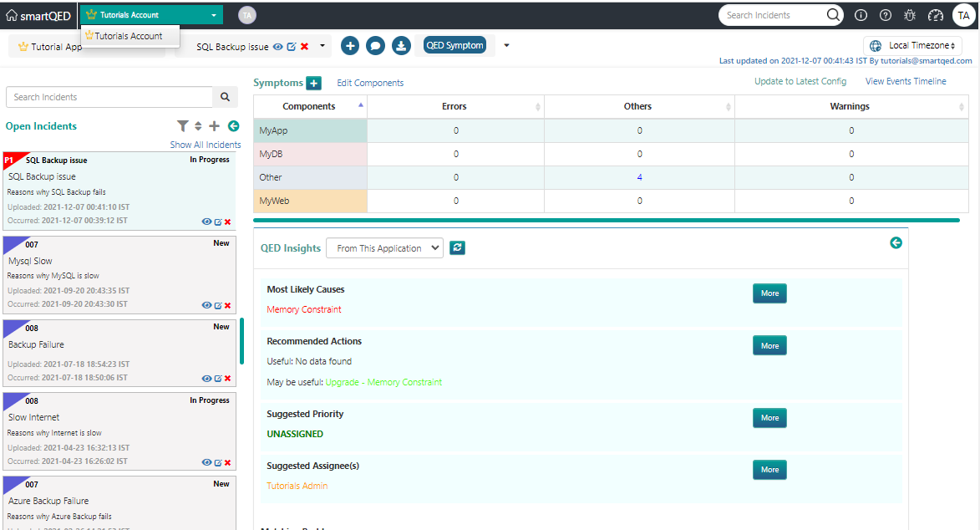
Task: Open the comments chat bubble icon
Action: (x=376, y=46)
